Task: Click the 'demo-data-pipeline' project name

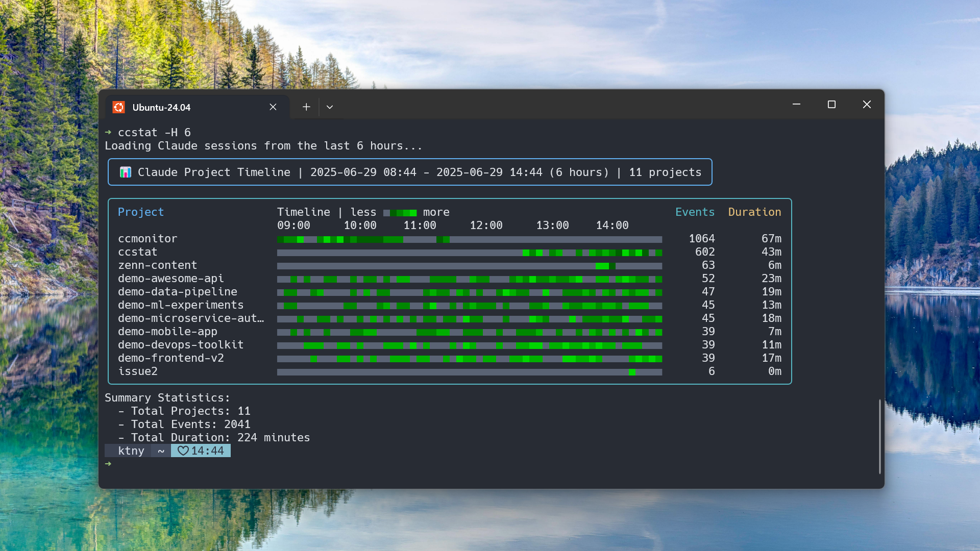Action: 178,292
